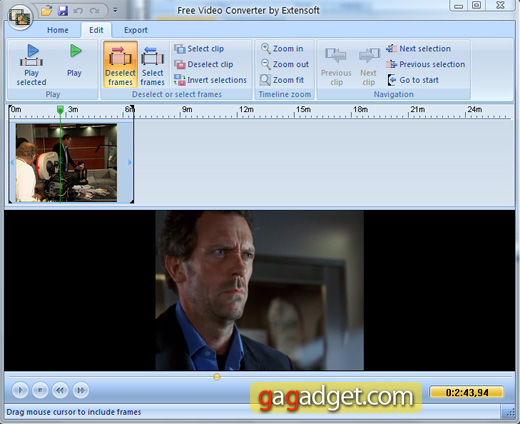Switch to the Home tab
The width and height of the screenshot is (520, 424).
tap(58, 30)
